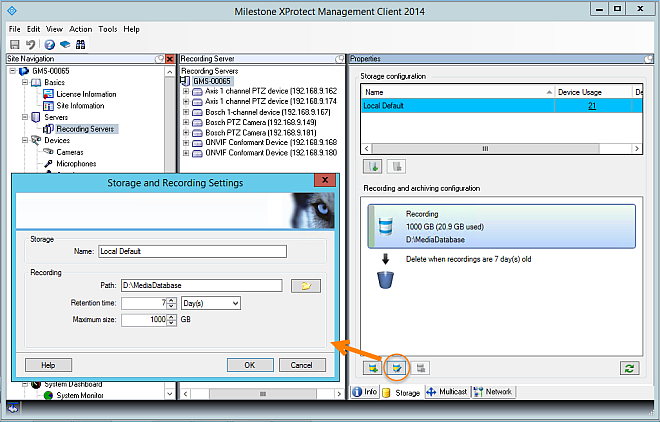Click the binoculars search toolbar icon
Image resolution: width=660 pixels, height=422 pixels.
coord(80,44)
